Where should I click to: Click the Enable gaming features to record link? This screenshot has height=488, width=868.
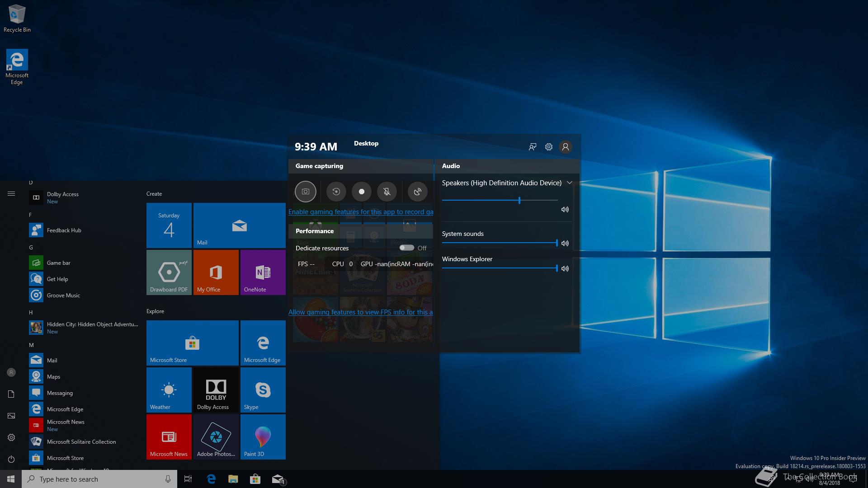pos(361,211)
